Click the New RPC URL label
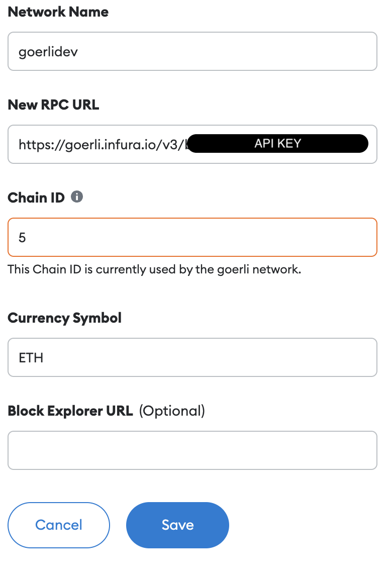Image resolution: width=392 pixels, height=580 pixels. (53, 105)
